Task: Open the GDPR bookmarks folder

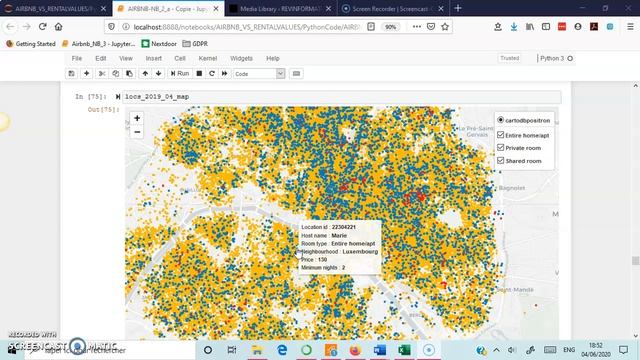Action: [195, 44]
